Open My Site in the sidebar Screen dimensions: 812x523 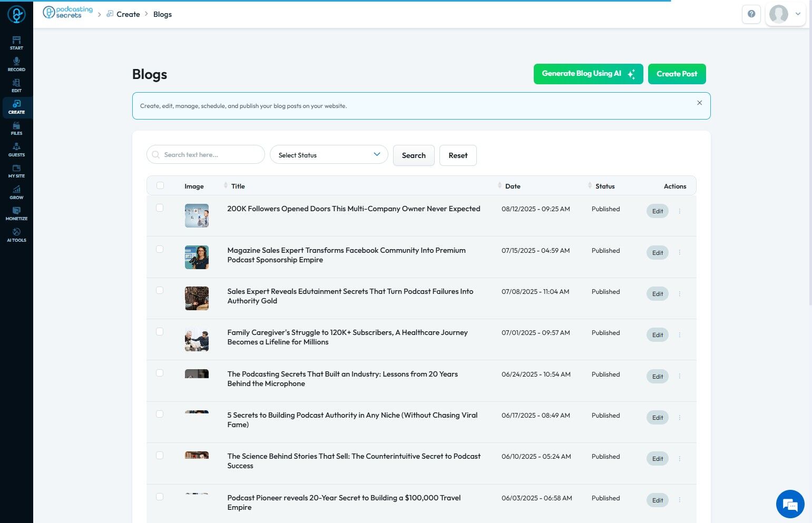tap(16, 171)
